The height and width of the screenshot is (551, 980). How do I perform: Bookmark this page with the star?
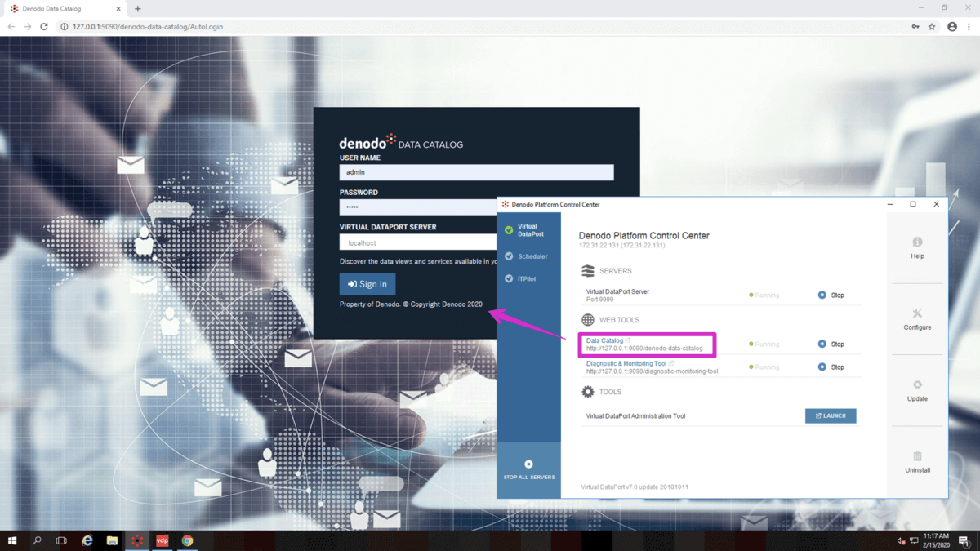[x=932, y=27]
